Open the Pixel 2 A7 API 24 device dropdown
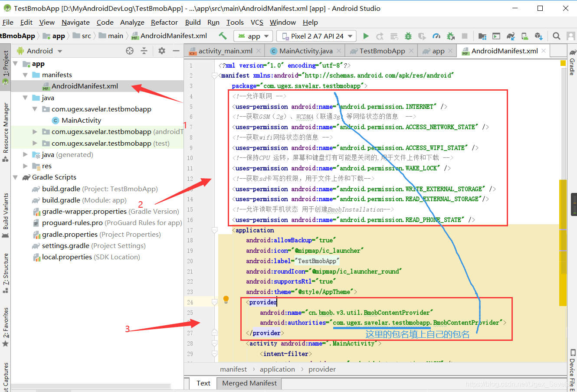 coord(317,36)
